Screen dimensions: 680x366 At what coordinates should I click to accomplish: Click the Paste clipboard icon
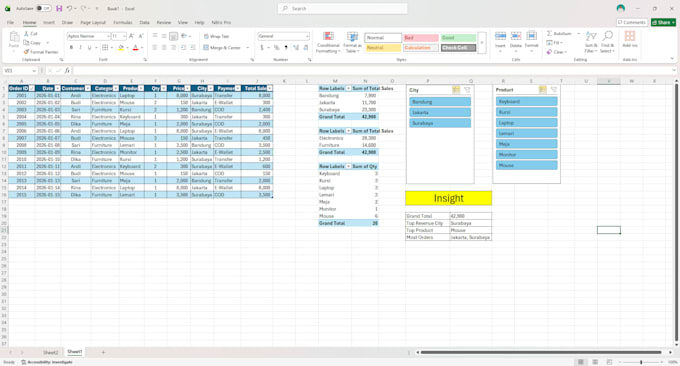point(14,37)
